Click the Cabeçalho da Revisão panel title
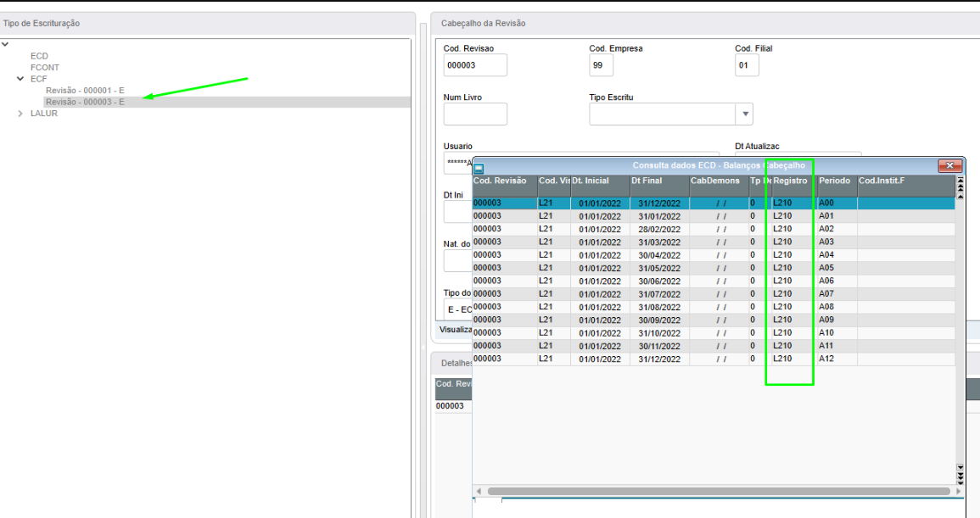The image size is (980, 518). [x=483, y=24]
